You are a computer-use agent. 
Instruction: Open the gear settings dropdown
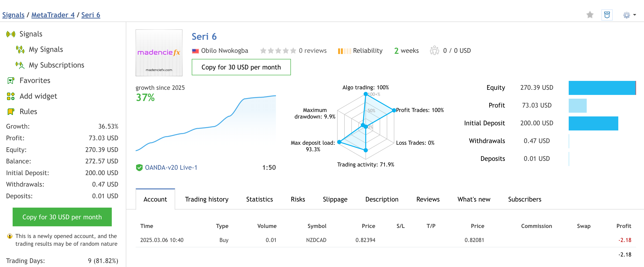(x=629, y=15)
